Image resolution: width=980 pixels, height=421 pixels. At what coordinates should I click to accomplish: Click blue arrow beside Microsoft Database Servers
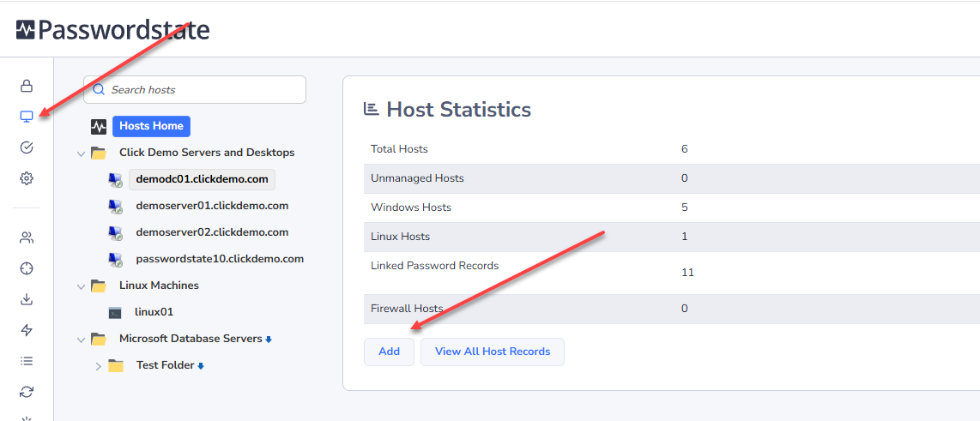[269, 340]
